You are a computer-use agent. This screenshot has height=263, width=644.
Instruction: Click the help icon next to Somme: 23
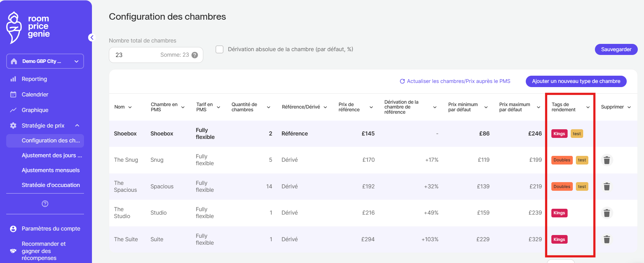click(x=195, y=55)
